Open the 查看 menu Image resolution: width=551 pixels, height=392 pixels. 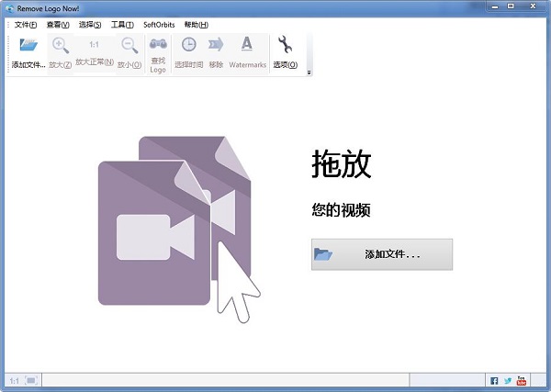58,24
